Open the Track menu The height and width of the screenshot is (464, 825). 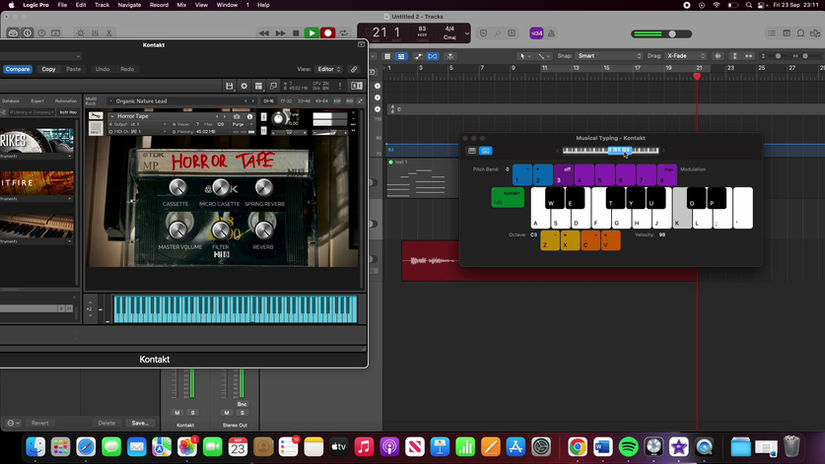[102, 5]
